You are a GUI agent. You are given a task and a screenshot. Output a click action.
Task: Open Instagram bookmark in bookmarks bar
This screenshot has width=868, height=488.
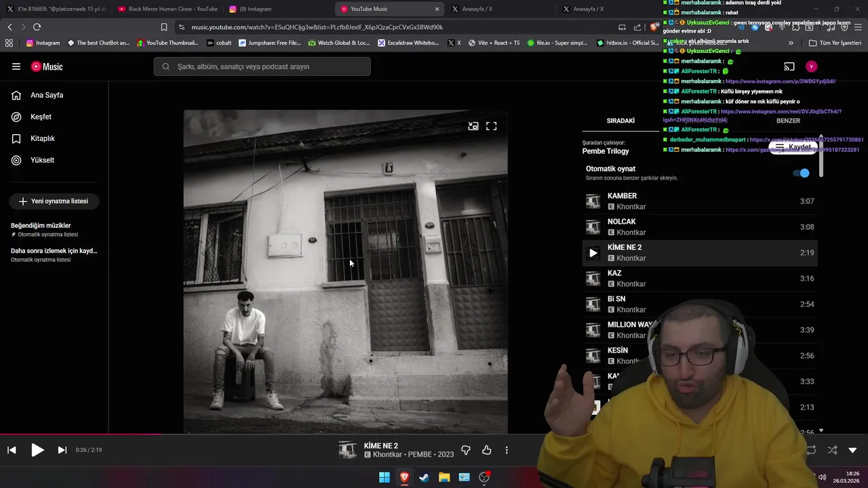(x=43, y=43)
